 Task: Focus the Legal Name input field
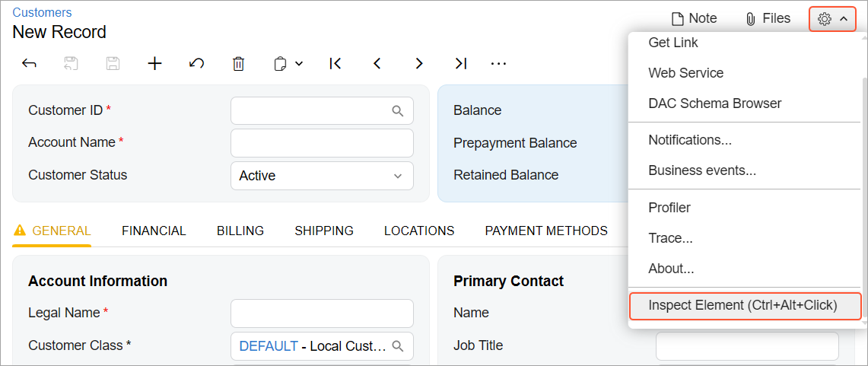(x=322, y=313)
